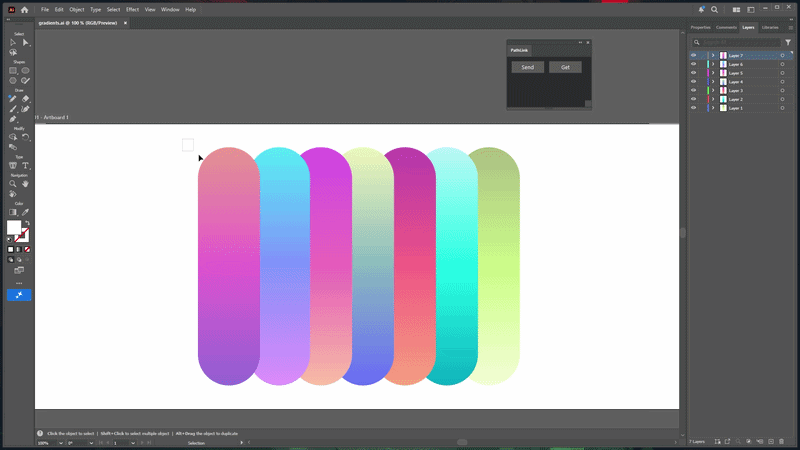This screenshot has width=800, height=450.
Task: Hide Layer 4 with eye icon
Action: click(x=693, y=82)
